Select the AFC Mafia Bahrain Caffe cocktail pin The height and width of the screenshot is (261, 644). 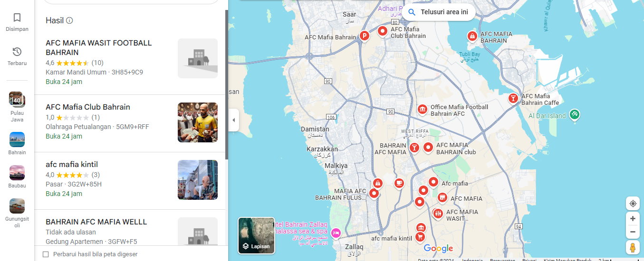513,99
